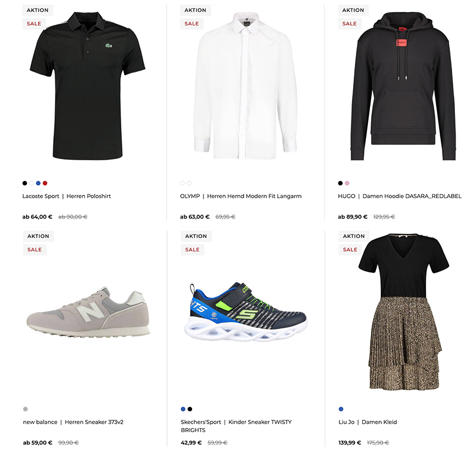View the Skechers kids sneaker image
Image resolution: width=476 pixels, height=452 pixels.
pyautogui.click(x=246, y=312)
